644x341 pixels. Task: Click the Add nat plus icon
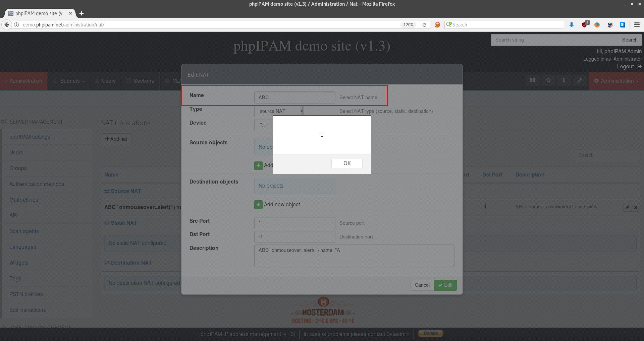pos(107,139)
